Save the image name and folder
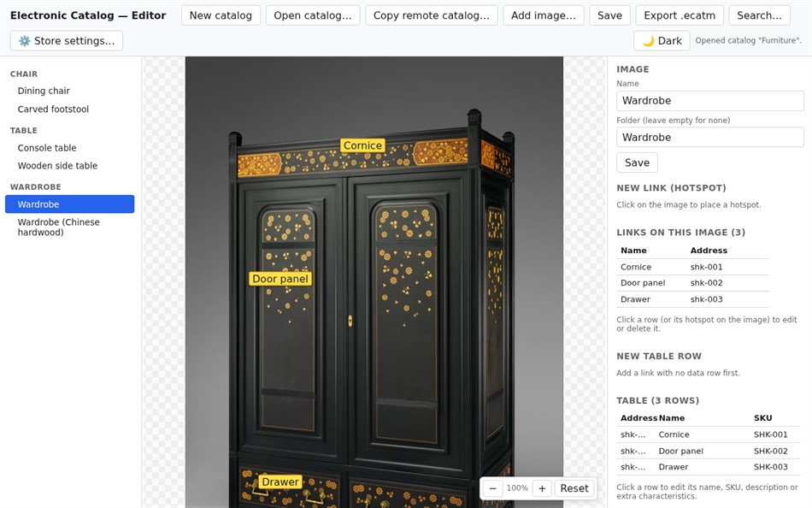Screen dimensions: 812x508 [x=637, y=162]
